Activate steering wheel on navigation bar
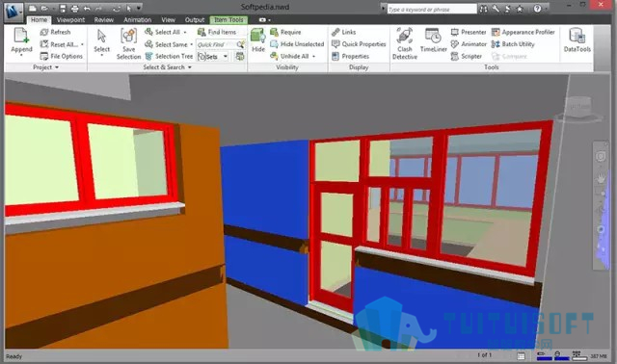The width and height of the screenshot is (617, 364). pyautogui.click(x=601, y=156)
